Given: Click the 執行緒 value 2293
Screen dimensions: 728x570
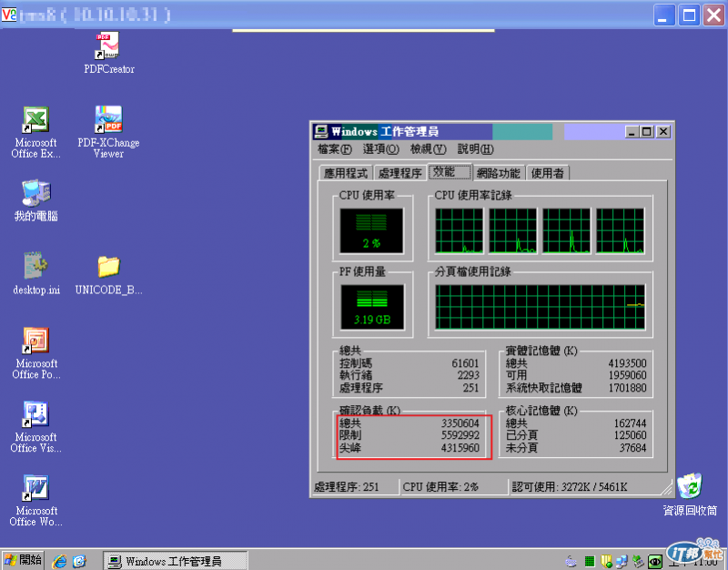Looking at the screenshot, I should pos(468,375).
